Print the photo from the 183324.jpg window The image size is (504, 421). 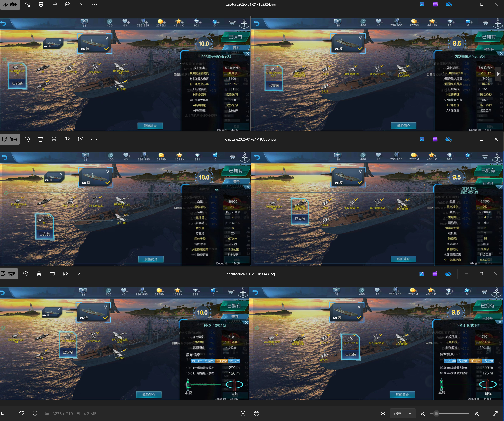click(x=54, y=4)
